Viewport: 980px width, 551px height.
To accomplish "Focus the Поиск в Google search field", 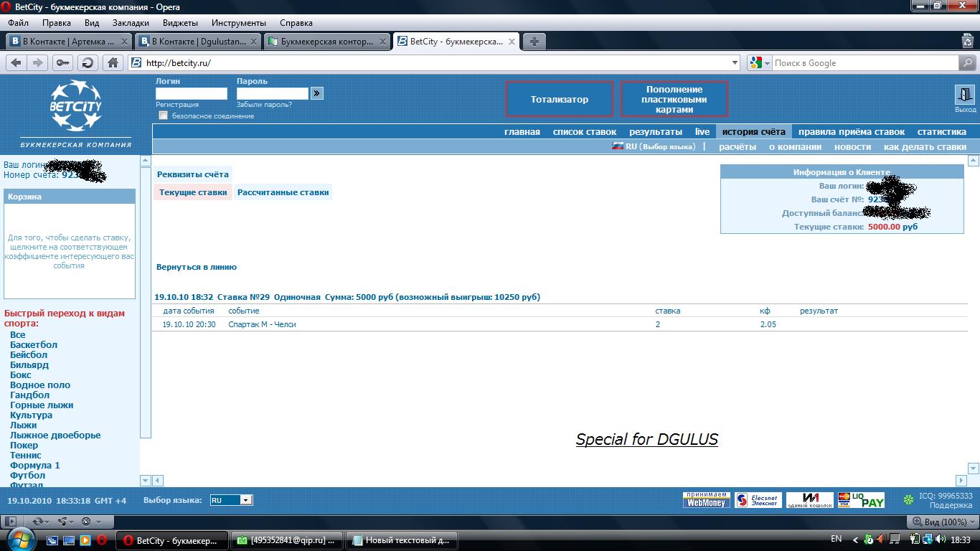I will (864, 62).
